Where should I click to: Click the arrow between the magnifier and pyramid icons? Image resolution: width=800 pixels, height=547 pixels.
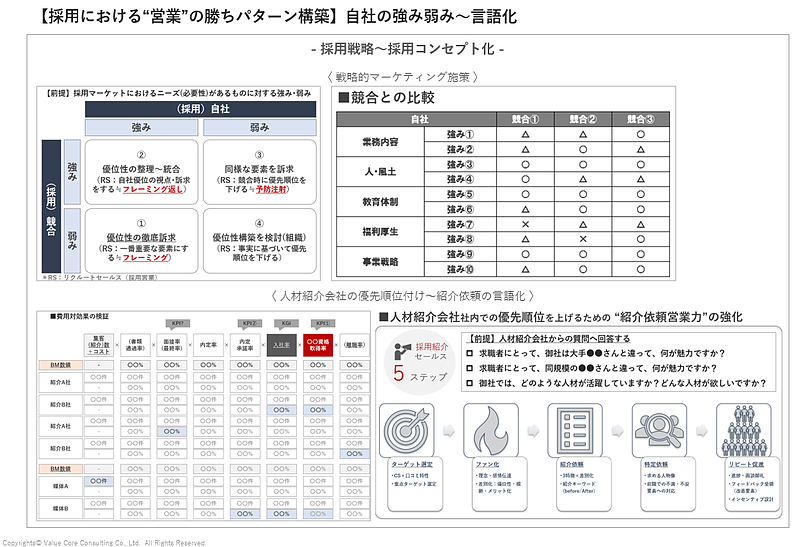click(x=702, y=431)
